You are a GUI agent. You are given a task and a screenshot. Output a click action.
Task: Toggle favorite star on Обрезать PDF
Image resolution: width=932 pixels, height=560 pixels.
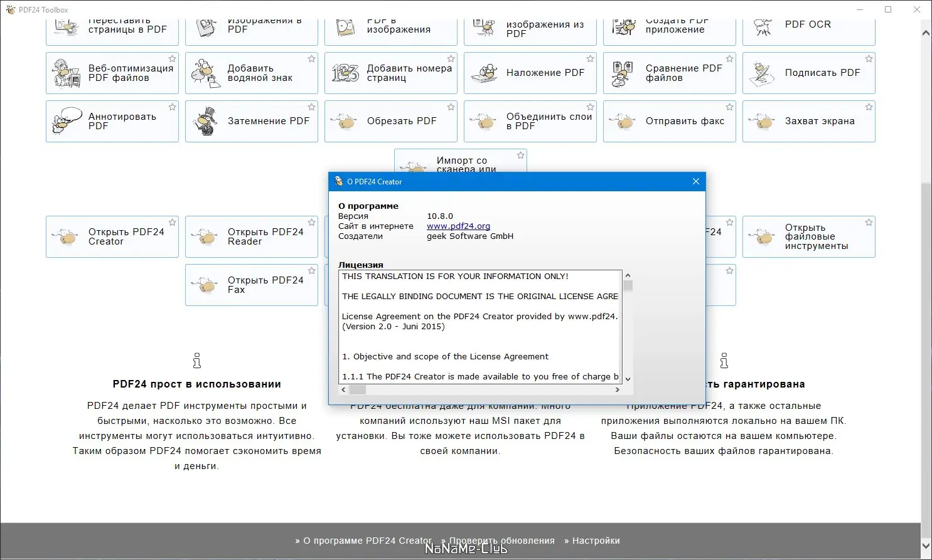pyautogui.click(x=451, y=107)
